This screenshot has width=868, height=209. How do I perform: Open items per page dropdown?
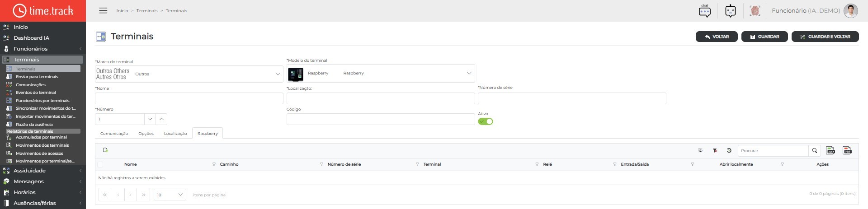[170, 195]
